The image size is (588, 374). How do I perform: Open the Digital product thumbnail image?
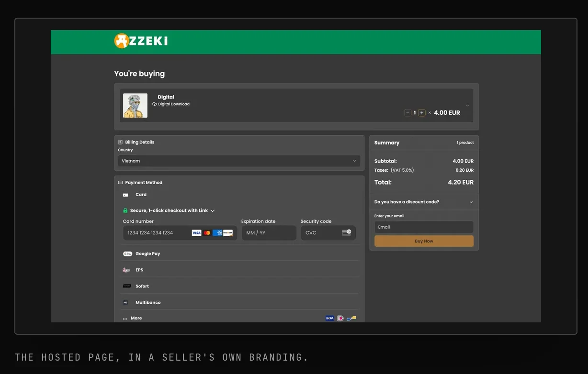135,105
